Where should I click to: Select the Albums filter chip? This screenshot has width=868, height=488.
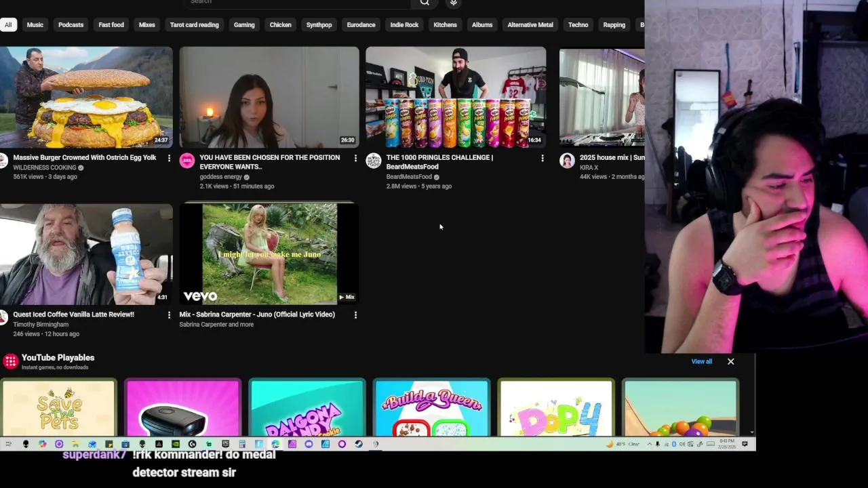tap(482, 25)
